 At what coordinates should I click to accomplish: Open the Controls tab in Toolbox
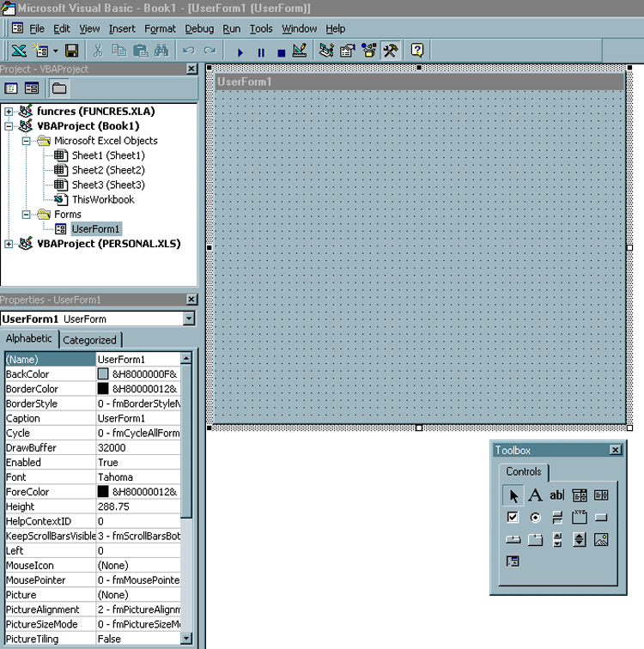click(x=524, y=472)
